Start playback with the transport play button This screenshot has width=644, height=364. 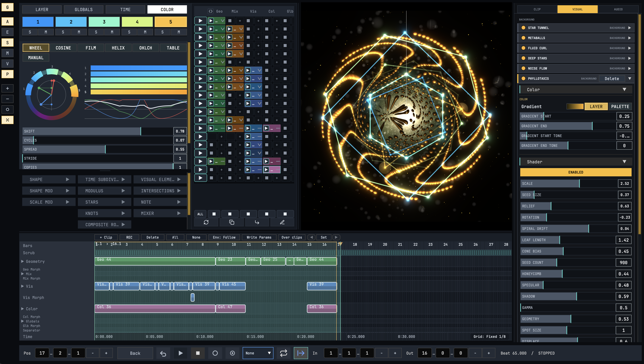pyautogui.click(x=181, y=353)
